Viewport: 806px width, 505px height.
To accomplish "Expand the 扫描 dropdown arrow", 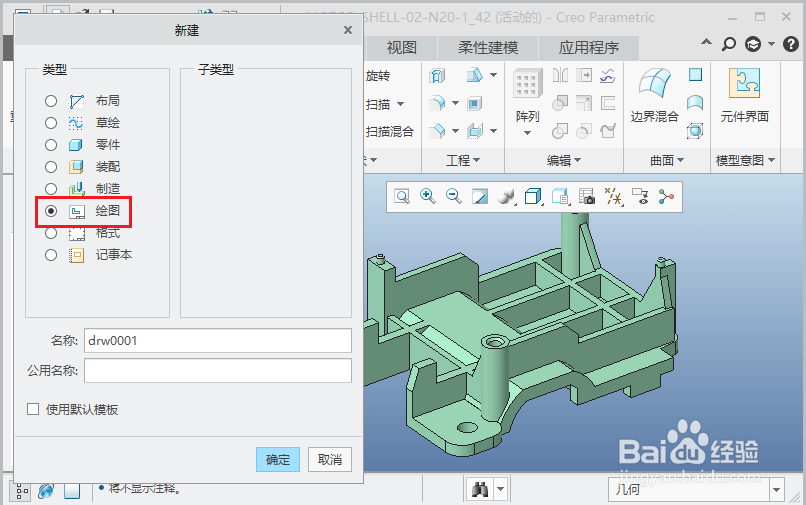I will 400,104.
